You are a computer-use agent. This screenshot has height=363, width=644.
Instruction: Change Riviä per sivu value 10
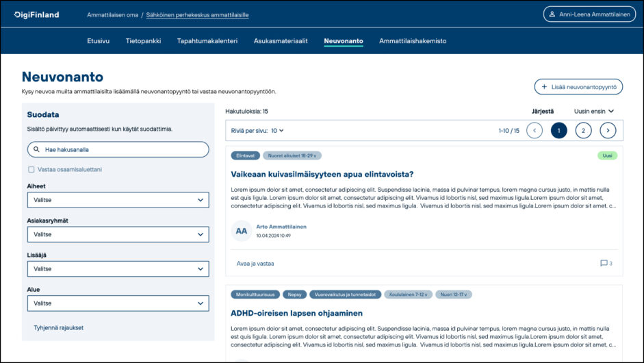pyautogui.click(x=277, y=131)
